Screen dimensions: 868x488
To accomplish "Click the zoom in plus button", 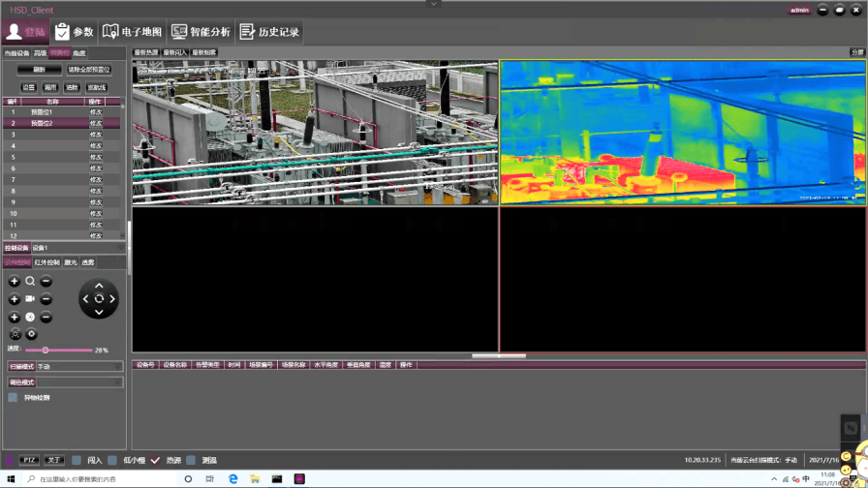I will (x=15, y=282).
